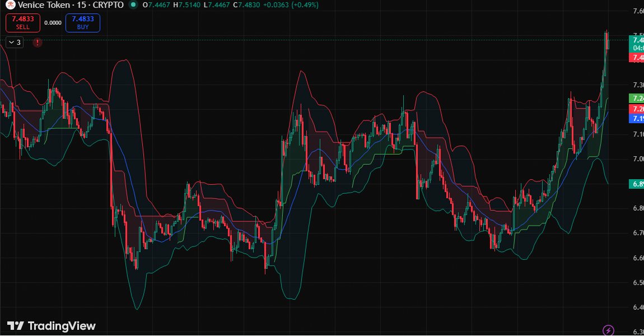Click the blue 7.1 price axis label
Viewport: 644px width, 336px height.
[637, 118]
